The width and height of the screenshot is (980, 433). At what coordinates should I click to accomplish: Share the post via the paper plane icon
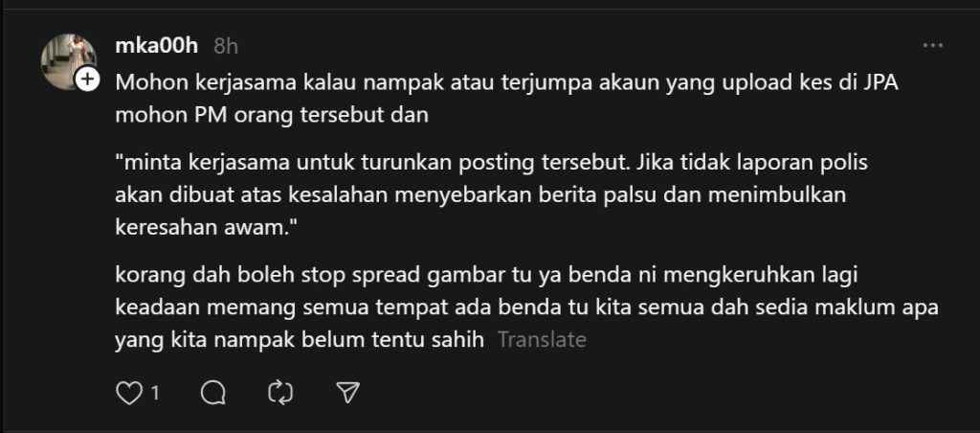[x=347, y=393]
